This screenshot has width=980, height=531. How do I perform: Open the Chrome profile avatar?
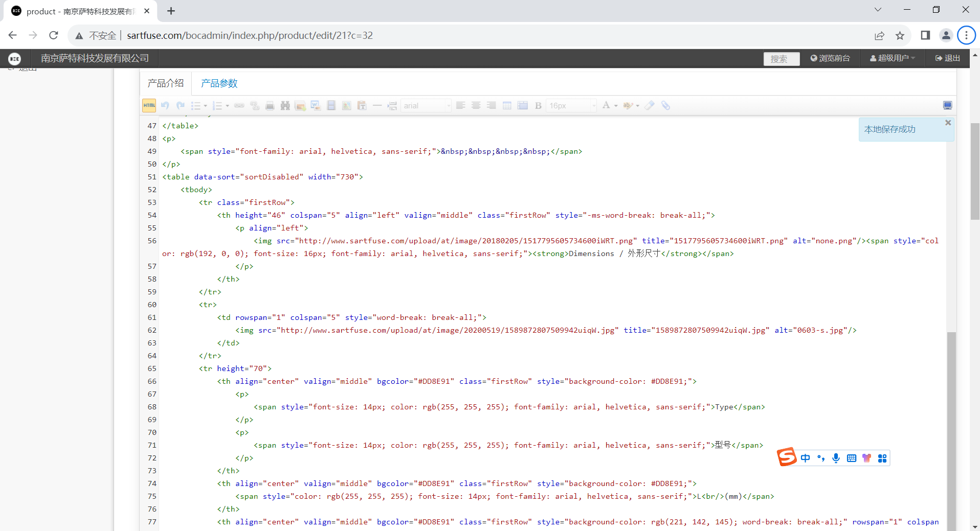[x=946, y=35]
